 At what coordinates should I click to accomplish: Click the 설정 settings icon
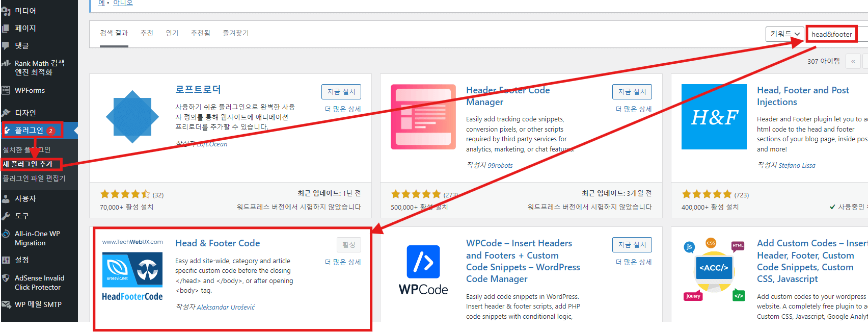6,260
